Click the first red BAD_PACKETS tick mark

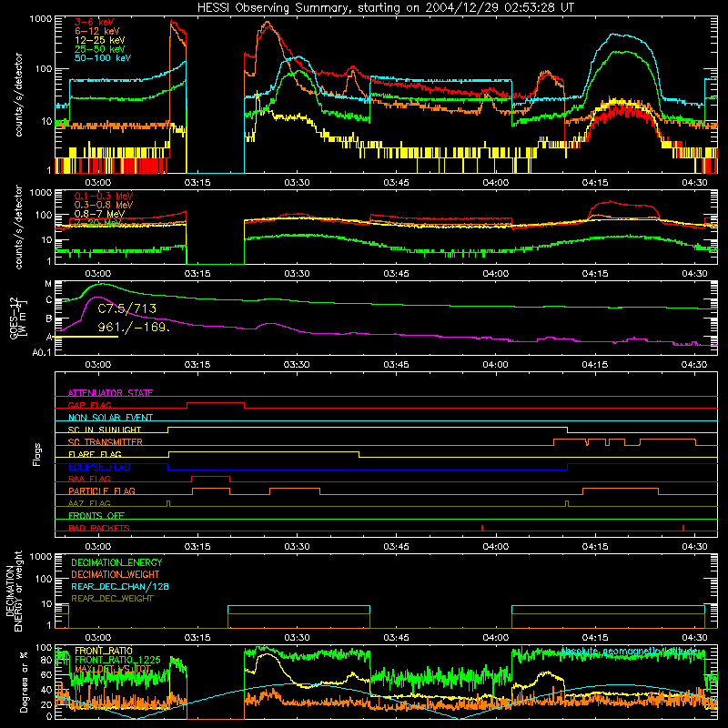point(482,528)
